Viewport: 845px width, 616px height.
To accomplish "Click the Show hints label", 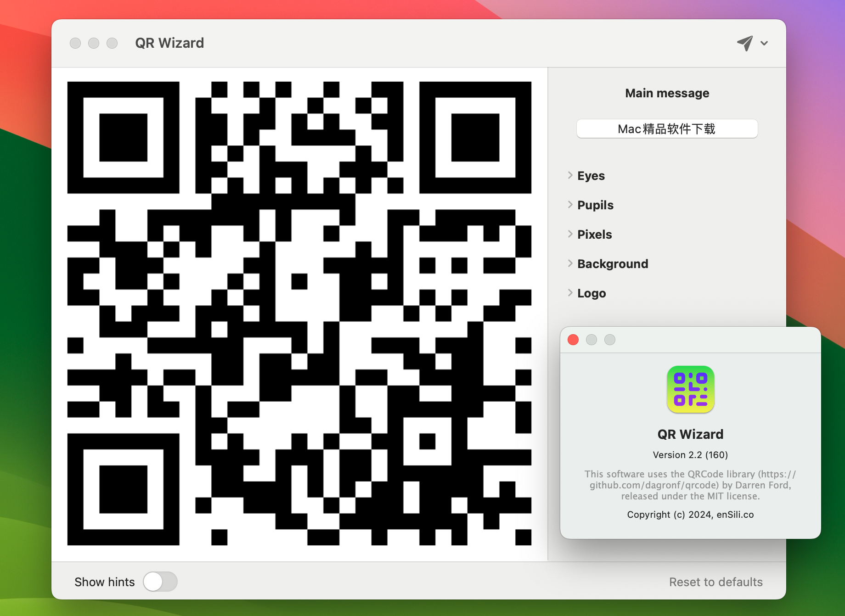I will coord(105,582).
